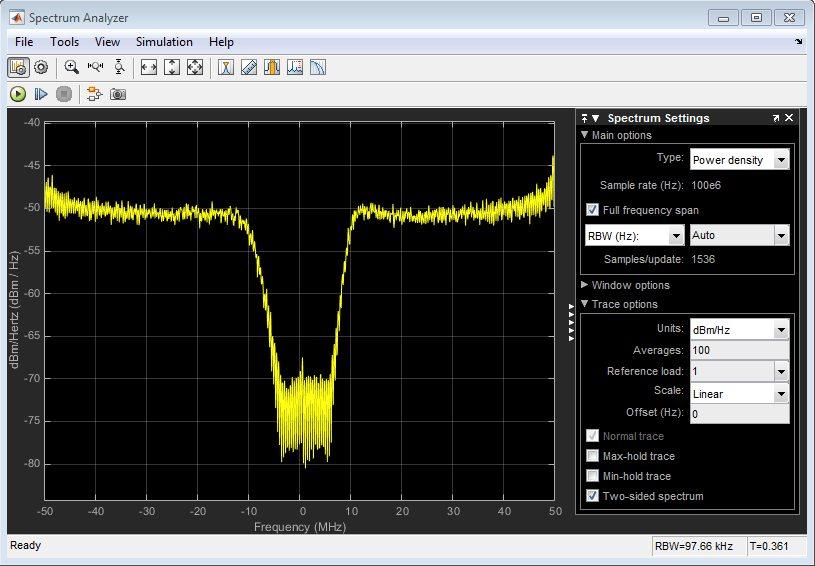Open the Spectrum Settings toolbar icon
This screenshot has width=815, height=566.
18,68
